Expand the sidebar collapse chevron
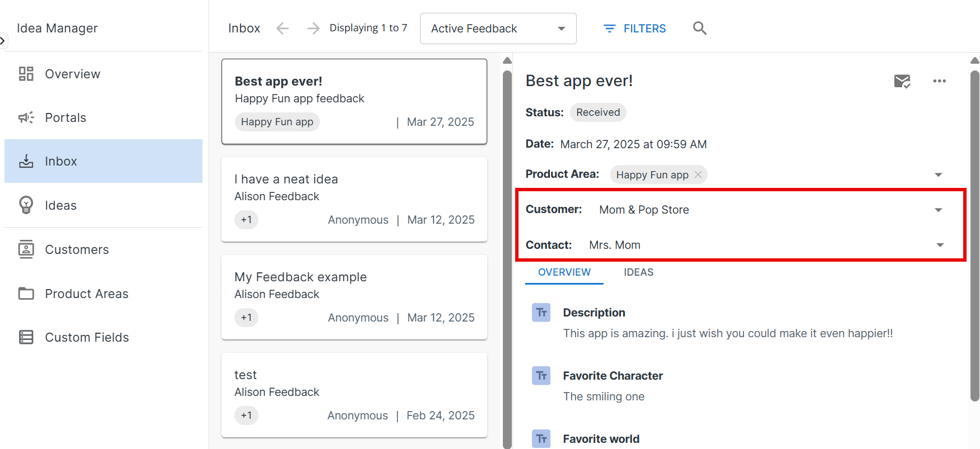 [3, 41]
